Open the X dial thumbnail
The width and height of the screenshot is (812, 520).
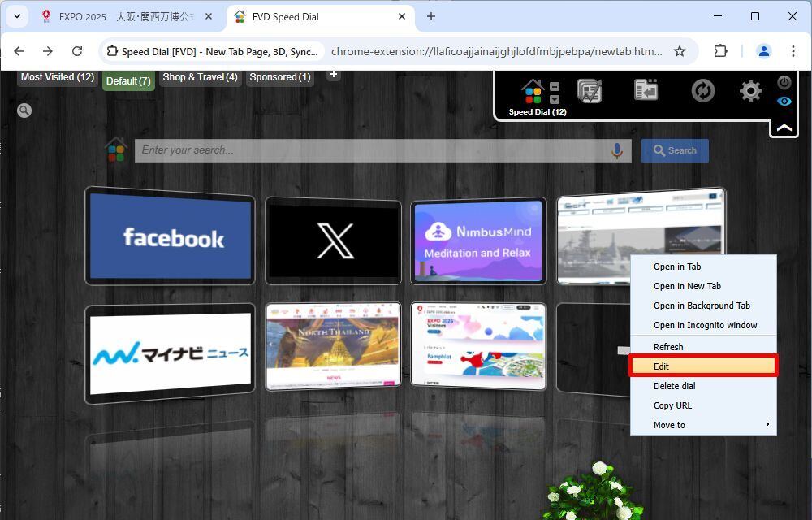point(334,240)
